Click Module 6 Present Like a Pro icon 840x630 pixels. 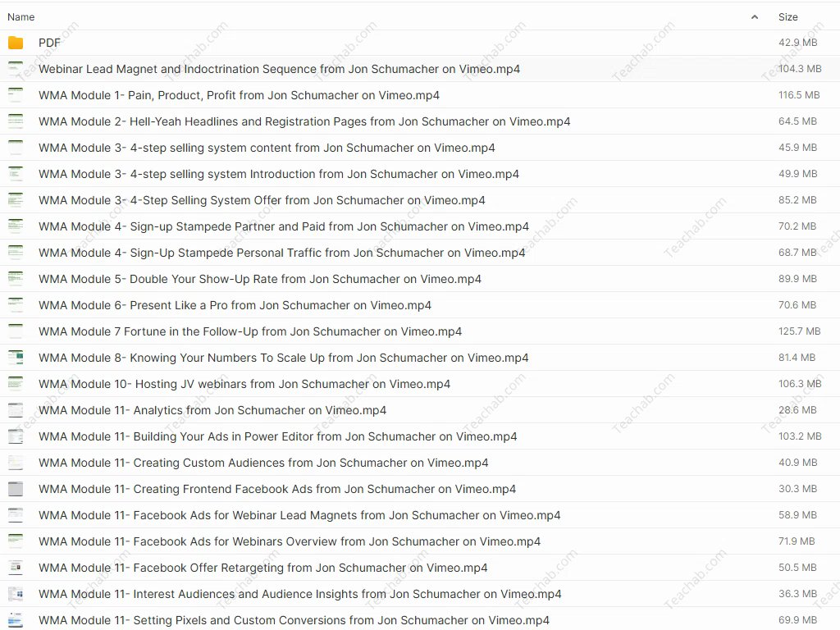click(16, 305)
